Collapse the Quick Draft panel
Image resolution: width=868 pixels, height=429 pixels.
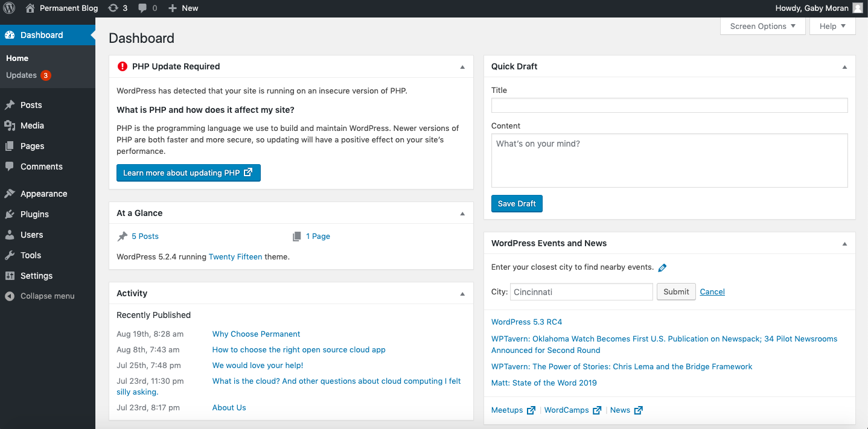[844, 67]
